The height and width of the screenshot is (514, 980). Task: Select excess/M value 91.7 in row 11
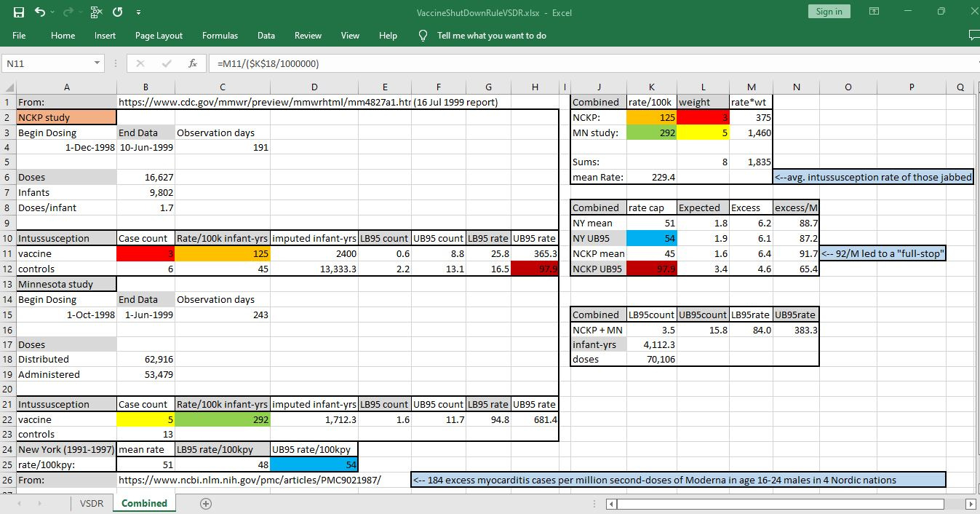[795, 254]
